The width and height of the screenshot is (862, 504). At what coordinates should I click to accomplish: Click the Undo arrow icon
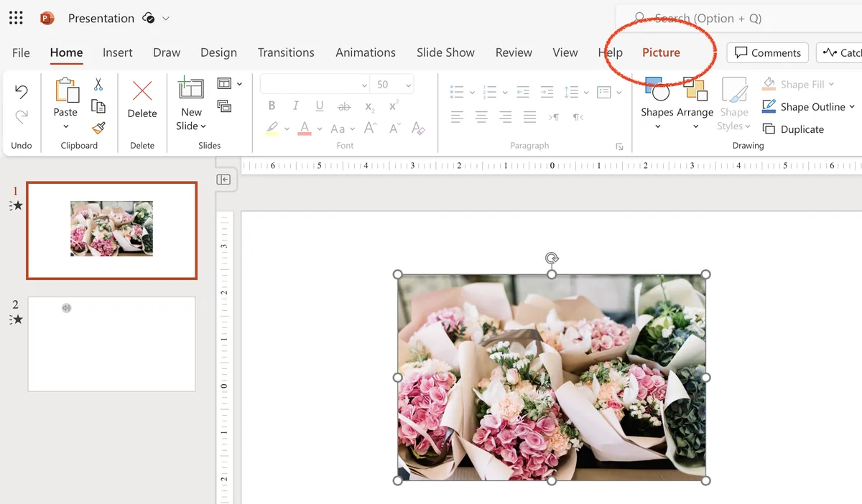pyautogui.click(x=22, y=91)
